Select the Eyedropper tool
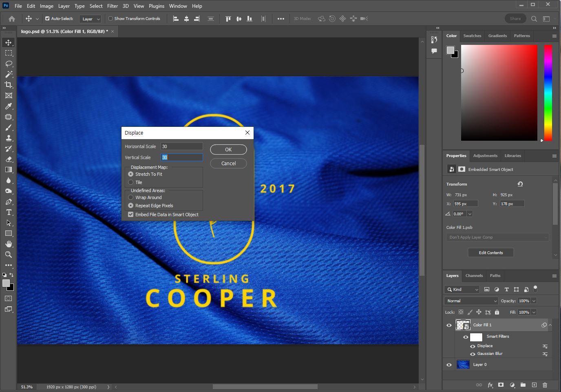 pos(9,106)
